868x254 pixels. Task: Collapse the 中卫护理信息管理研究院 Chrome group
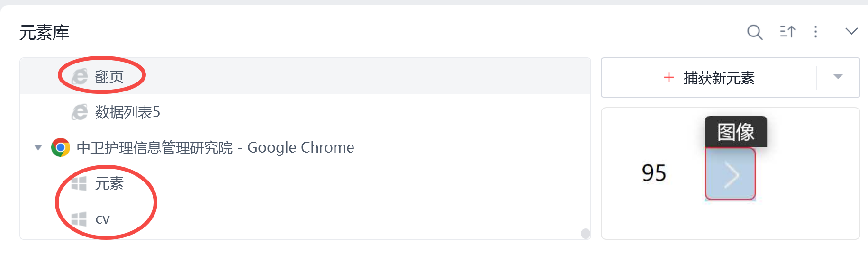click(38, 148)
